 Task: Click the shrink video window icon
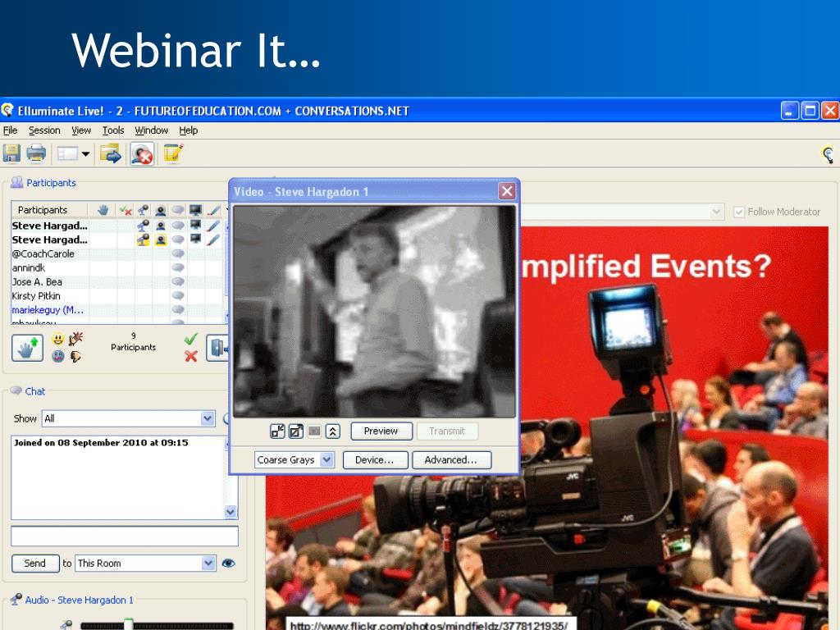[x=277, y=431]
